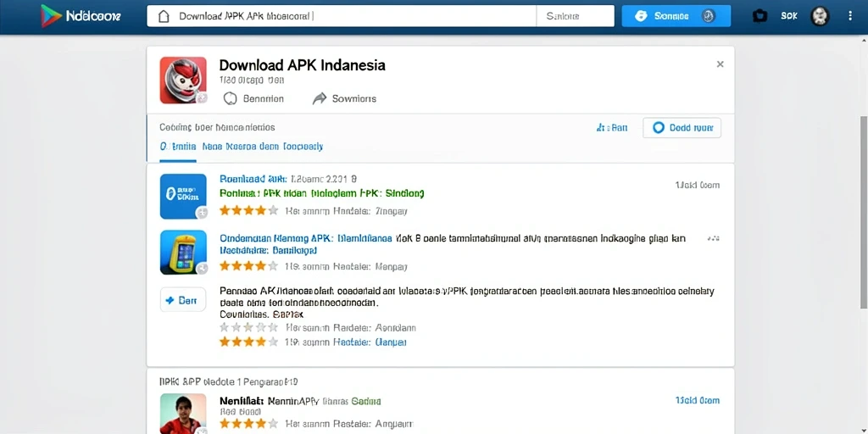This screenshot has height=434, width=868.
Task: Click the "Download APK Indanesia" title
Action: 303,65
